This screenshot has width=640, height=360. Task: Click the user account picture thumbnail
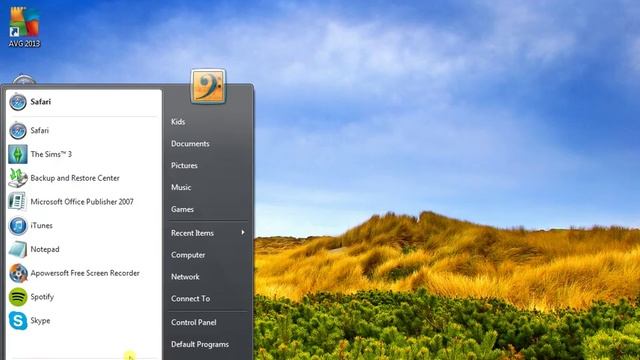click(208, 86)
